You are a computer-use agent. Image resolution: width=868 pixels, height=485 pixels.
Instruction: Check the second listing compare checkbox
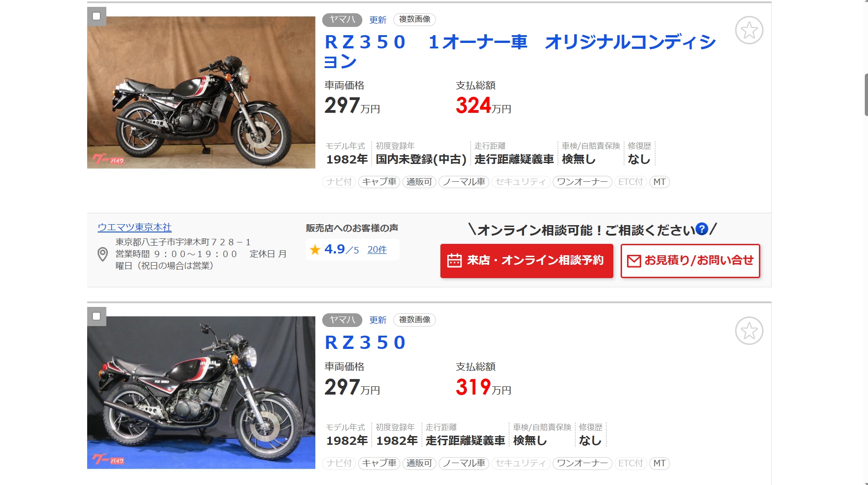96,316
